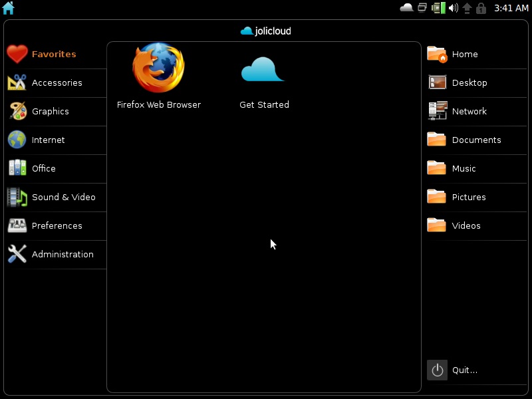Click the Music place label
Image resolution: width=532 pixels, height=399 pixels.
[x=464, y=168]
